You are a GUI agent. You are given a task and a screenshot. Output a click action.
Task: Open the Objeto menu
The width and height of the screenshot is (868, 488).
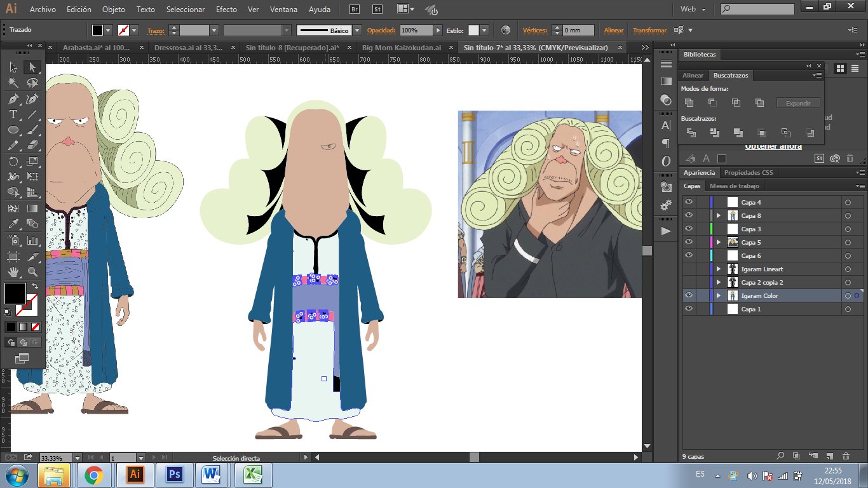114,10
